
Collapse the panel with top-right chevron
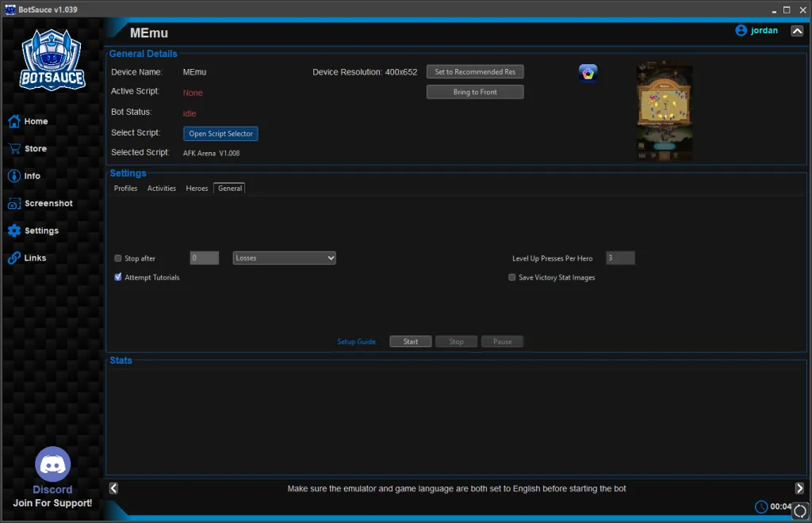coord(797,31)
